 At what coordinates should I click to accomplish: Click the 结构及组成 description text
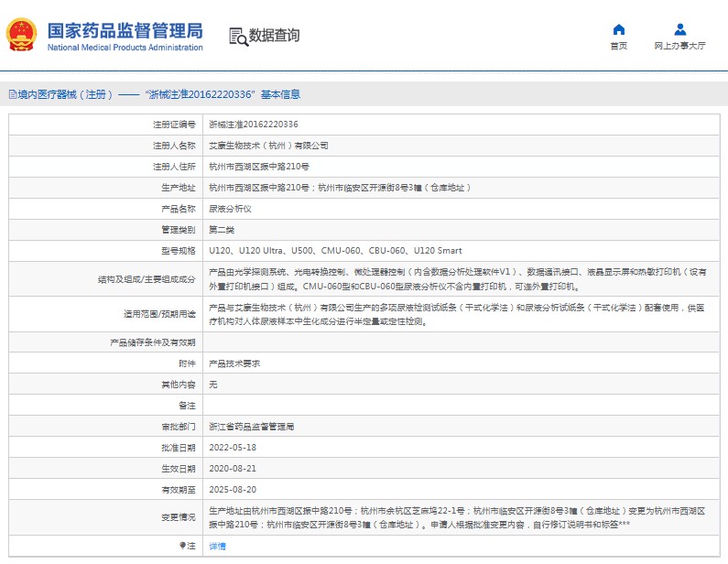click(457, 279)
